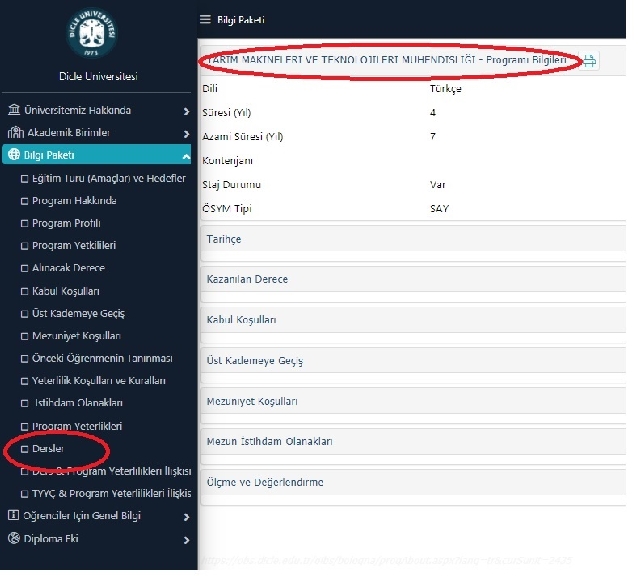Click the Dili label
Viewport: 640px width, 576px height.
pos(210,89)
